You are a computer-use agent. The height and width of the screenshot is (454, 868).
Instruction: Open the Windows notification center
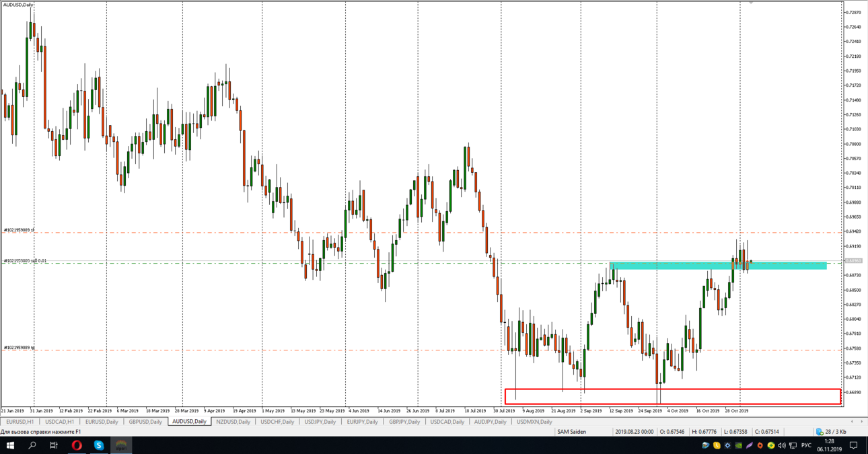[x=853, y=445]
